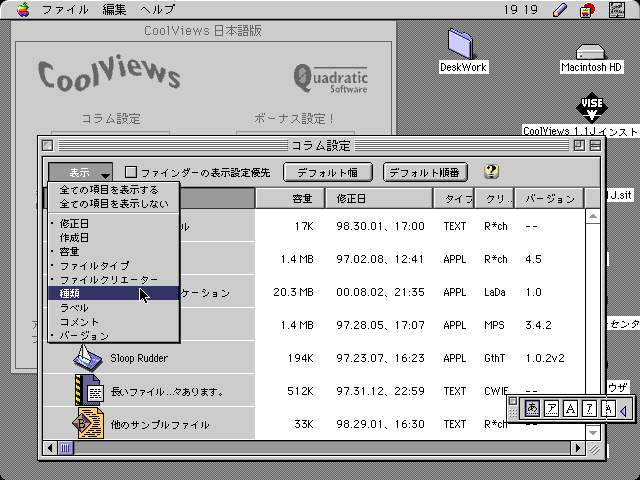
Task: Check ファインダーの表示設定優先 checkbox
Action: tap(131, 172)
